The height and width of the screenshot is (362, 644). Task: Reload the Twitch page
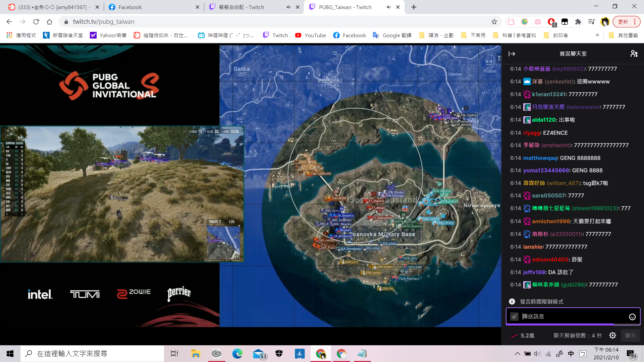[36, 22]
